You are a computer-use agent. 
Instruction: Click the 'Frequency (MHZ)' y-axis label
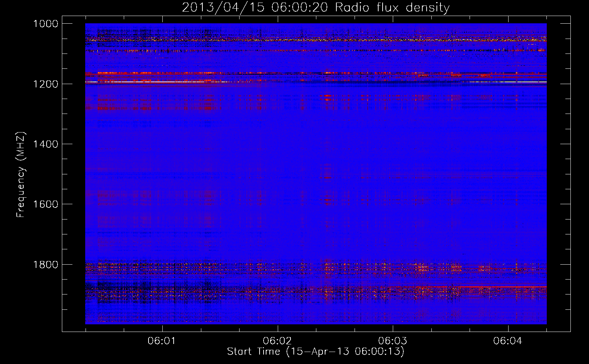point(21,175)
